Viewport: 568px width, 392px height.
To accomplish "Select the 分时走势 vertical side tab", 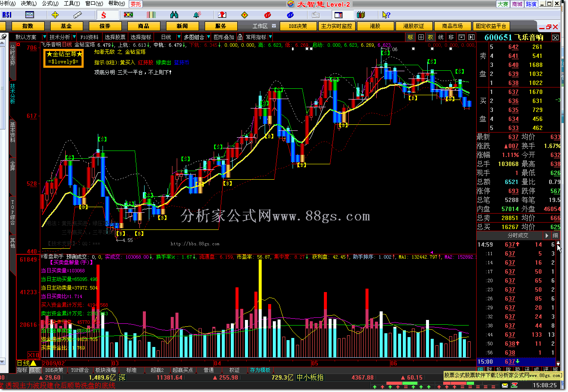I will (x=12, y=54).
